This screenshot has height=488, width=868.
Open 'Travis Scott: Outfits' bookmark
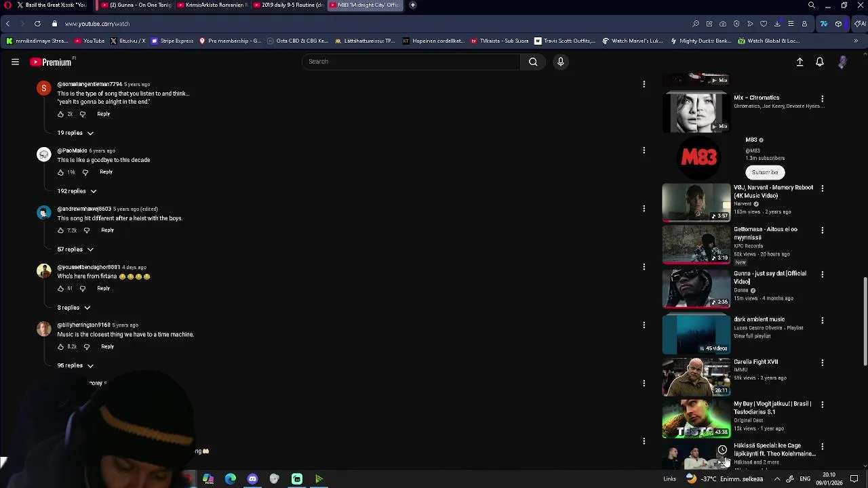click(x=565, y=41)
